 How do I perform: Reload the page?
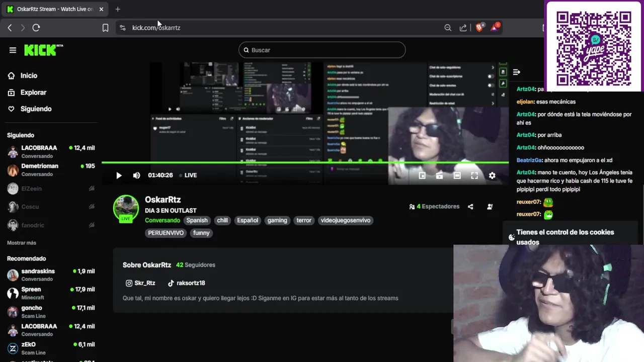click(36, 28)
